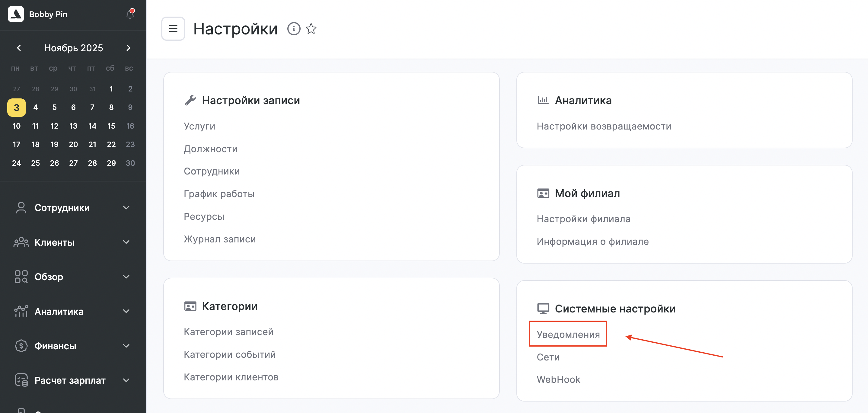Open Категории клиентов link

pyautogui.click(x=231, y=377)
